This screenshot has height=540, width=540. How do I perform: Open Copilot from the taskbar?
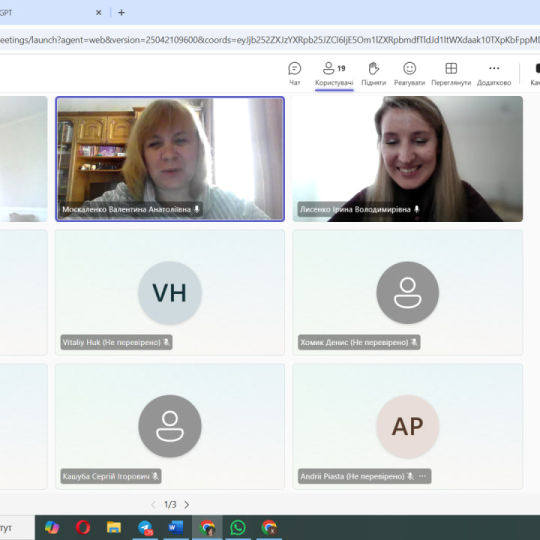point(52,527)
